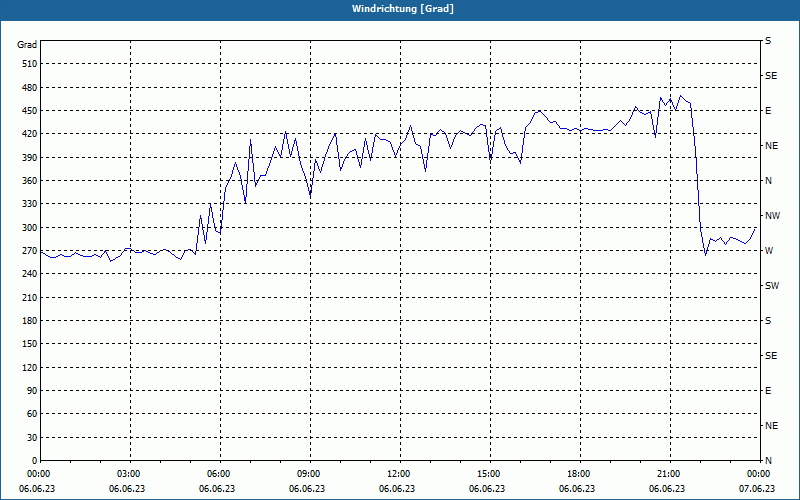
Task: Click the S compass label at 180 degrees
Action: (x=768, y=321)
